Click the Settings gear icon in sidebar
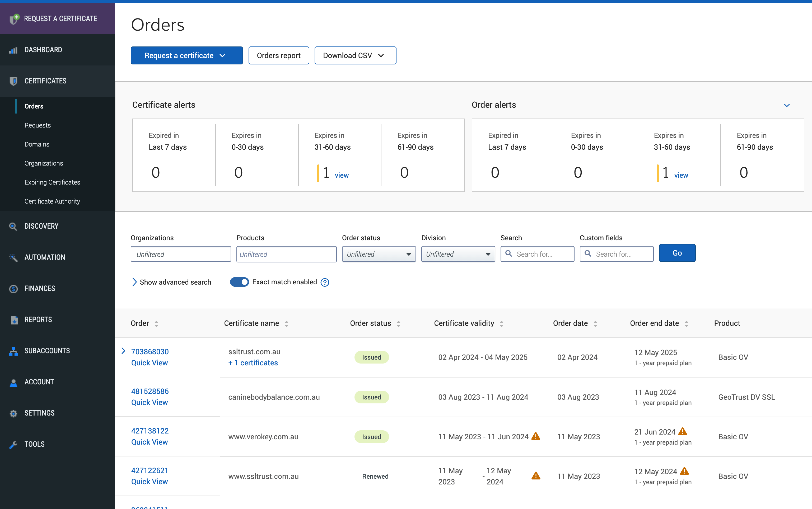The image size is (812, 509). pyautogui.click(x=13, y=413)
